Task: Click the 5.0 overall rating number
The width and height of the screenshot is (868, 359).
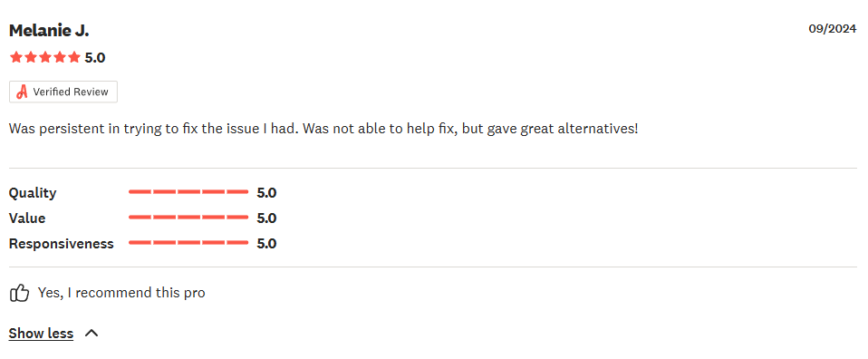Action: pos(94,58)
